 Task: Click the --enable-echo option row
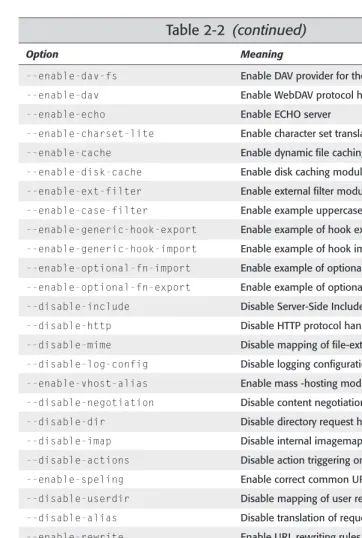[190, 114]
